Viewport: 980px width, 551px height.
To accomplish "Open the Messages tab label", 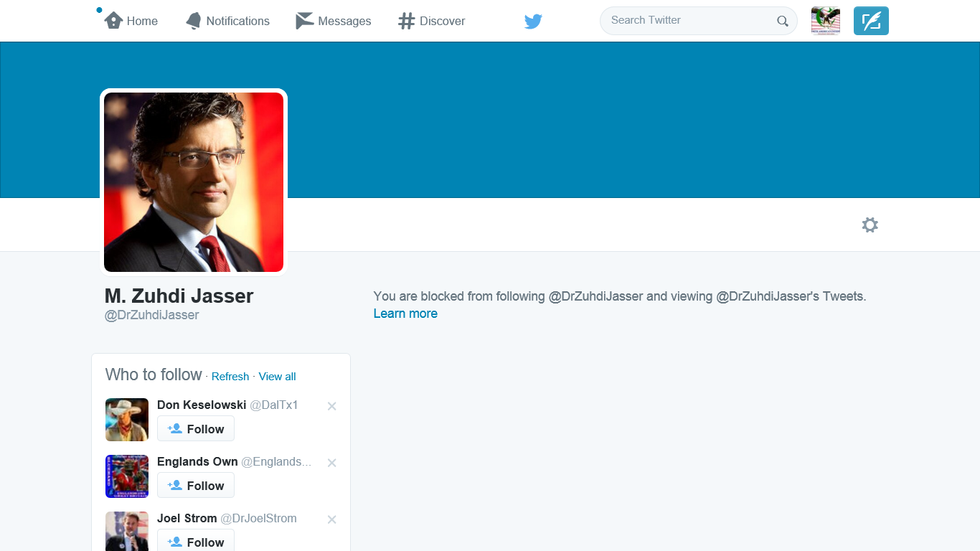I will pyautogui.click(x=344, y=22).
